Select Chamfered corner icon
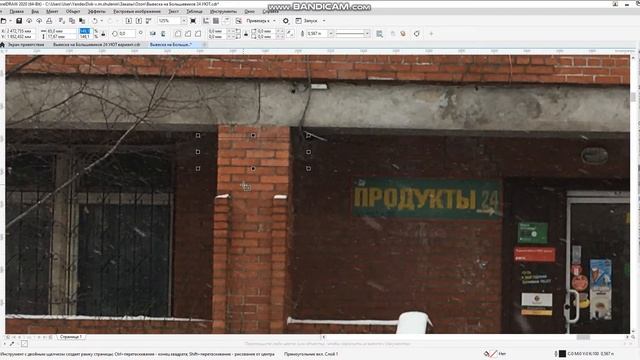Viewport: 640px width, 360px height. pyautogui.click(x=198, y=33)
